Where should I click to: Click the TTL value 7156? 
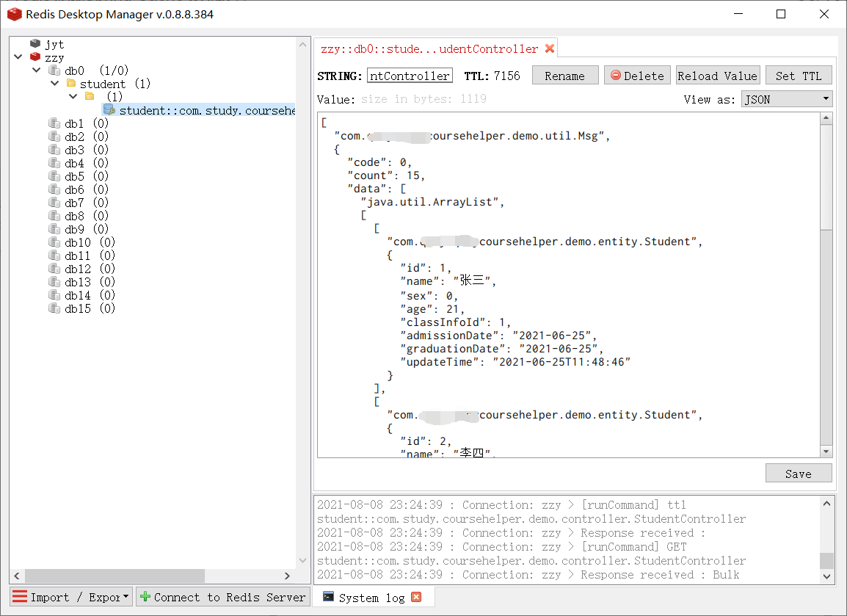point(506,76)
